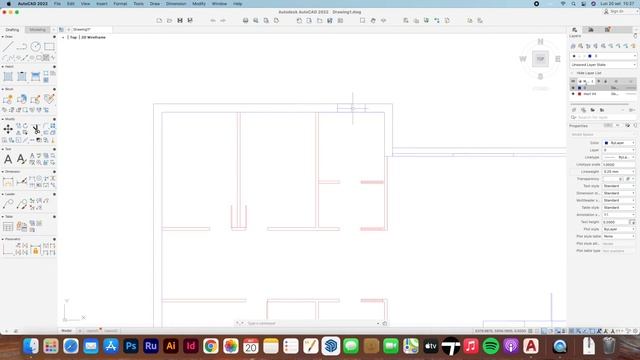Open the Draw menu in menu bar

coord(155,4)
